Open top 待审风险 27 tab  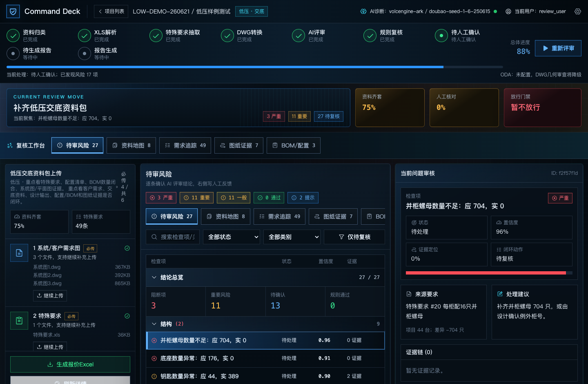(x=78, y=145)
